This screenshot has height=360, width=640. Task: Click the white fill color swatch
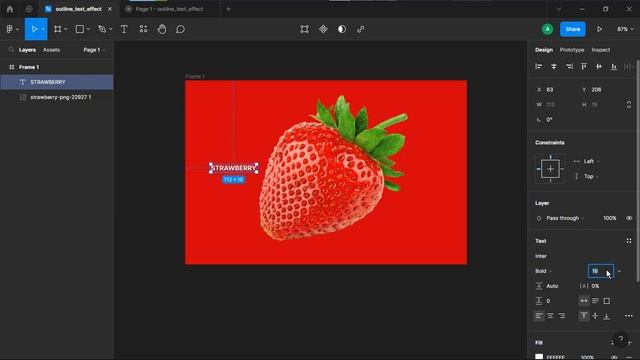pos(539,357)
